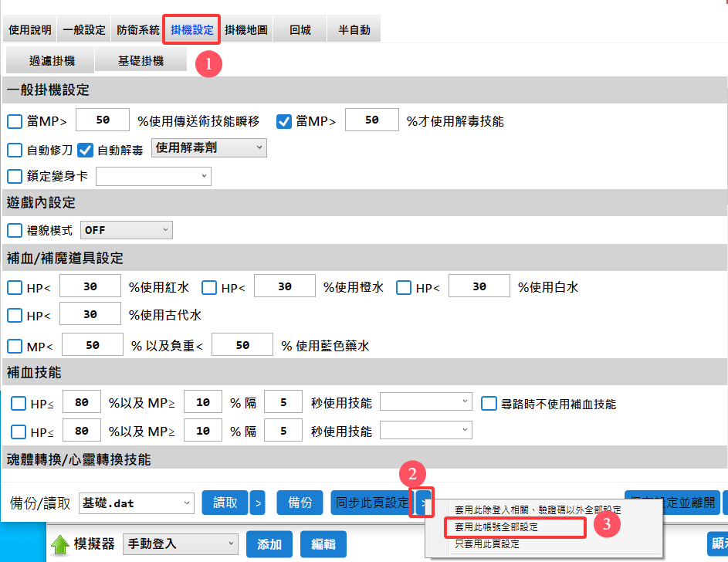Viewport: 728px width, 562px height.
Task: Click the green up-arrow icon beside 模擬器
Action: point(59,544)
